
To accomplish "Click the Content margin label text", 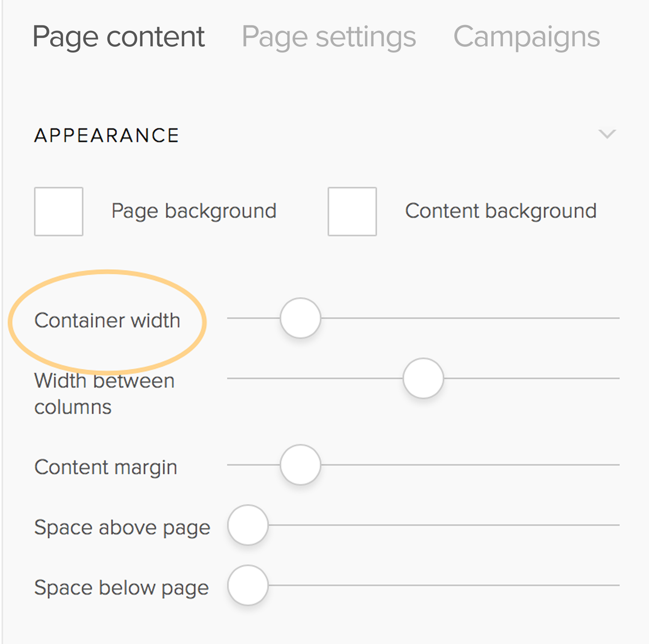I will pos(105,467).
